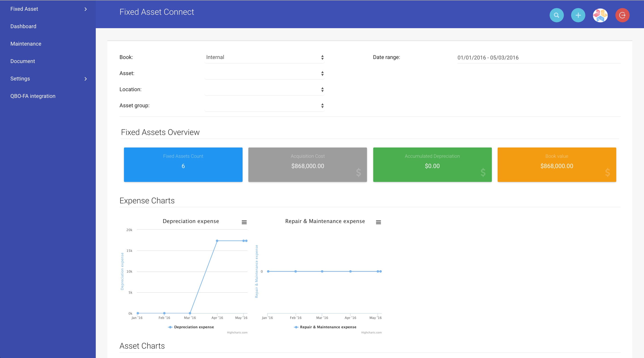
Task: Click the plus add button
Action: 578,15
